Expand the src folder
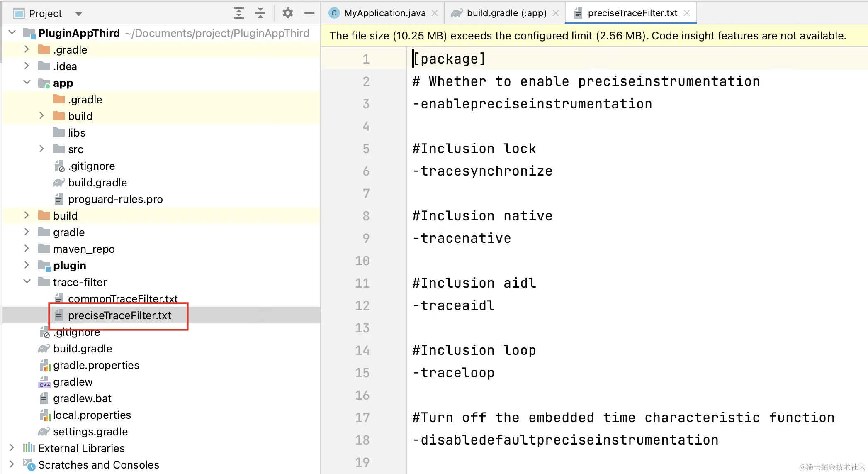Image resolution: width=868 pixels, height=474 pixels. coord(41,149)
